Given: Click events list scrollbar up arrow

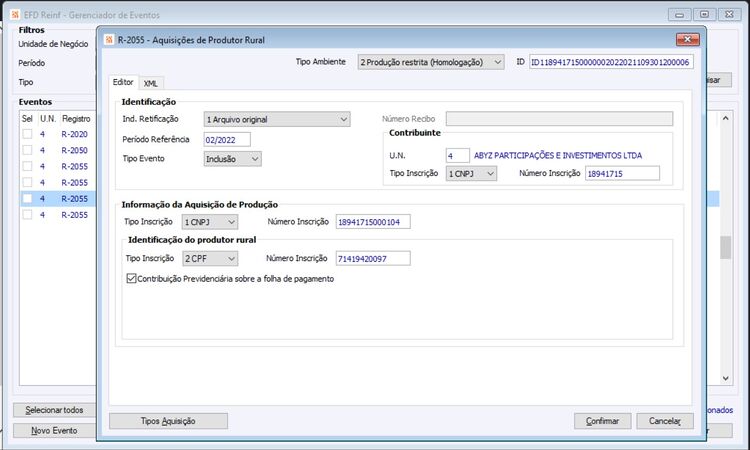Looking at the screenshot, I should pos(726,118).
